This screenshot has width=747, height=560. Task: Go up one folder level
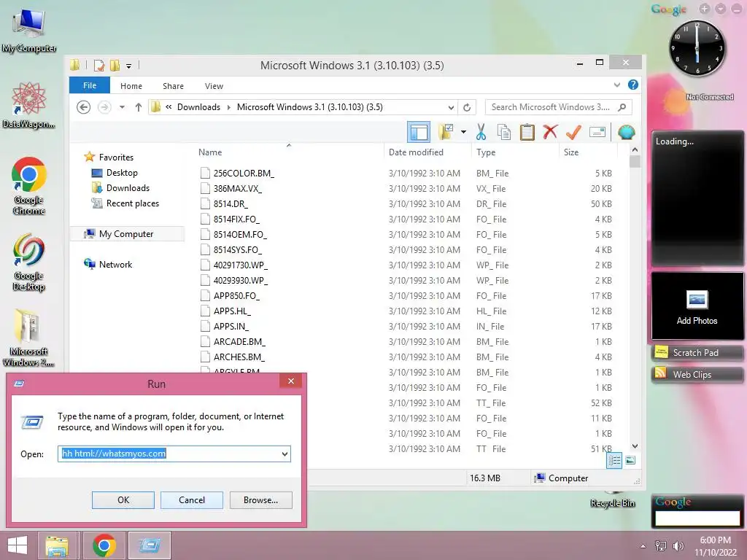click(x=138, y=107)
